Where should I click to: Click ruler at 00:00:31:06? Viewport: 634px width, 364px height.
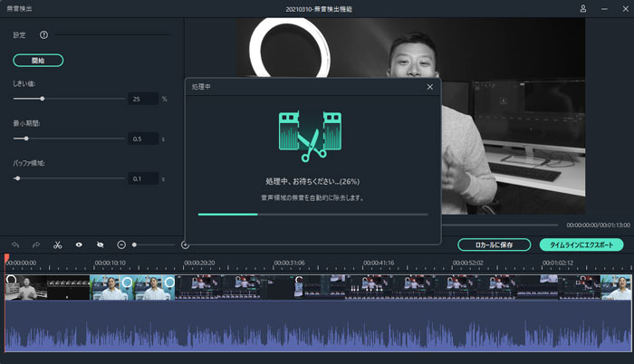(289, 263)
